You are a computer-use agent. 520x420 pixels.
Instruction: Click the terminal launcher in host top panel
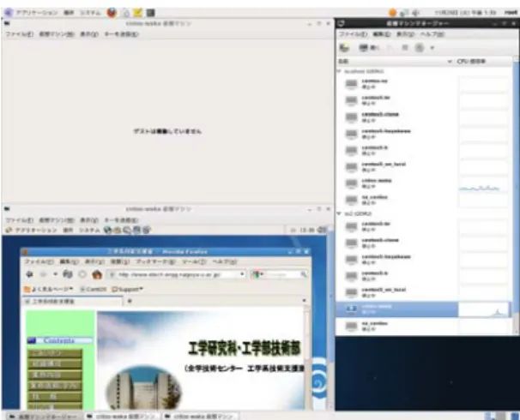click(151, 13)
